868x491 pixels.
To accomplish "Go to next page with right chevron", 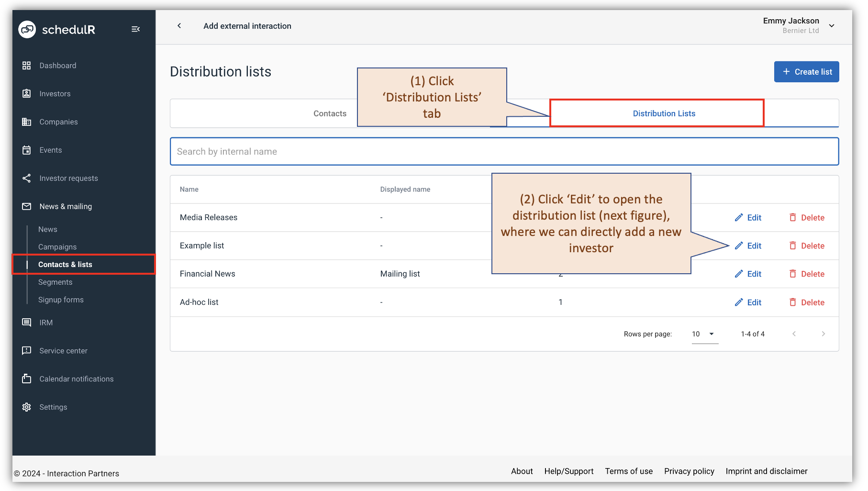I will point(823,334).
